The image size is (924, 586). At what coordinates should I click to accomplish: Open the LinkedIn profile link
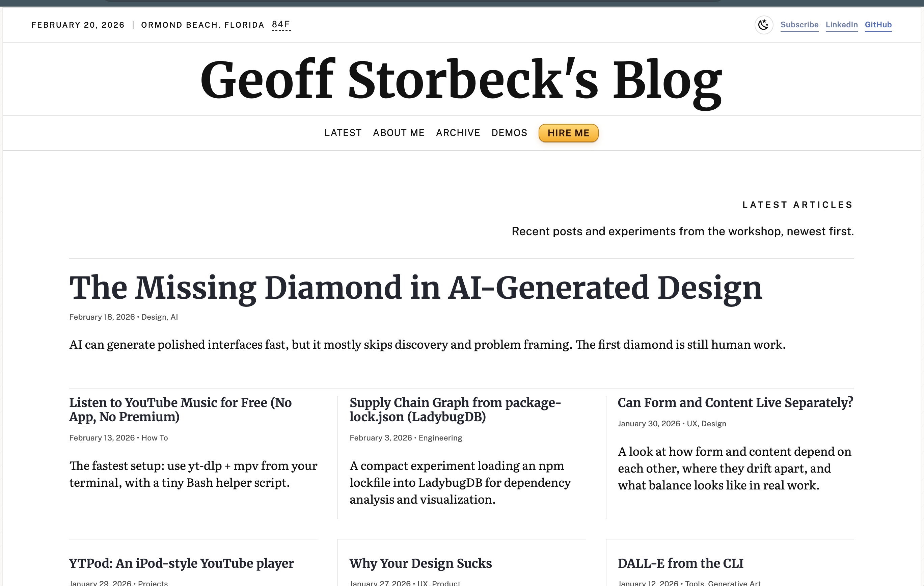point(841,25)
